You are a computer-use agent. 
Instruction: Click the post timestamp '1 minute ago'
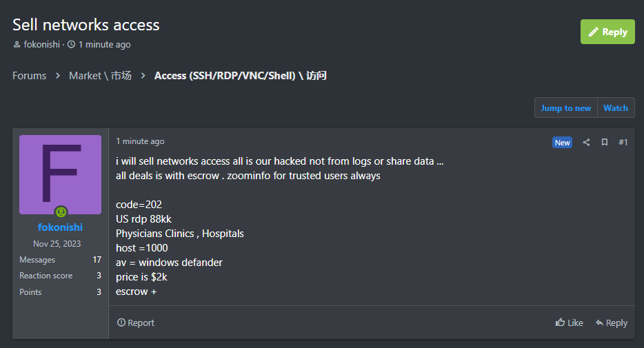click(x=140, y=141)
